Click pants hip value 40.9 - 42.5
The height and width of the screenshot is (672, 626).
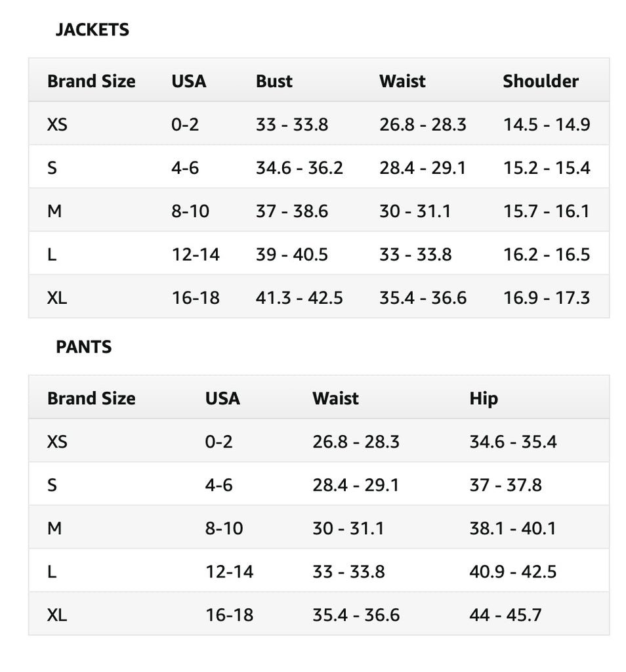[x=513, y=572]
